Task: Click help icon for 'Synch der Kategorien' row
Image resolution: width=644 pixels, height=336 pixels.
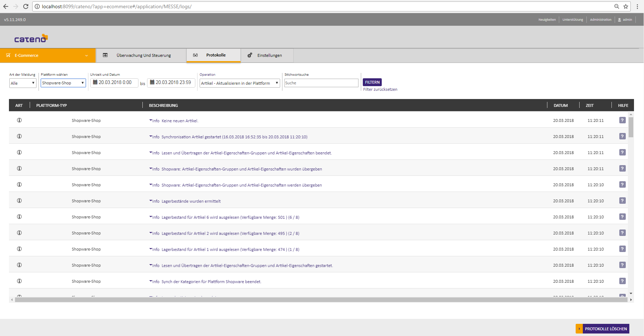Action: (x=622, y=281)
